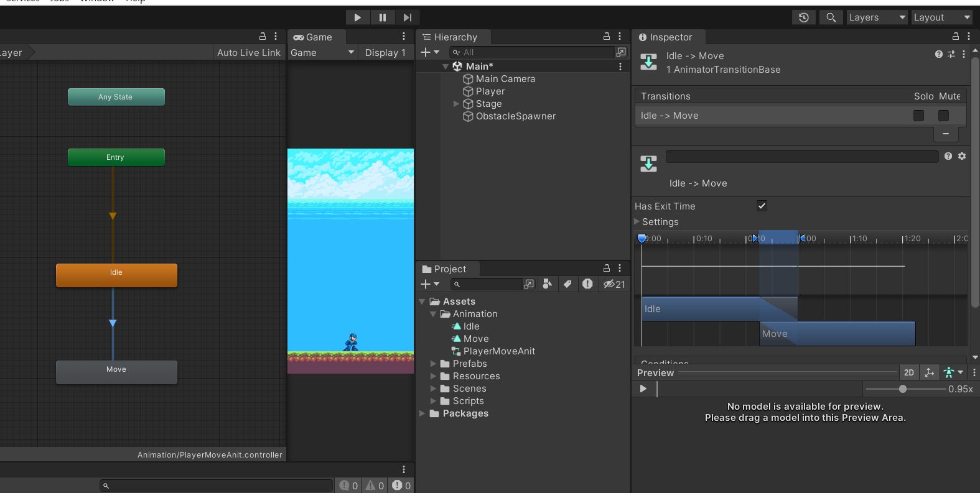Select the Entry node in the Animator

[116, 157]
